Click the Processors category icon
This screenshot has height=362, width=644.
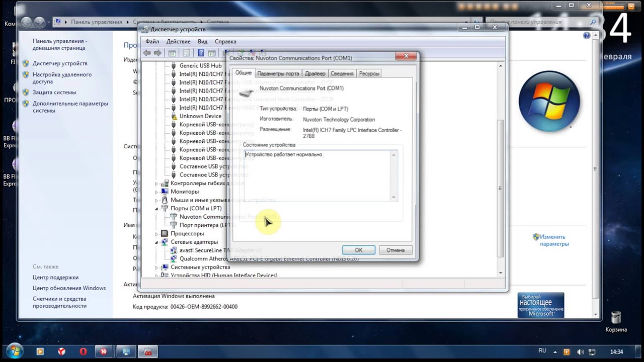click(x=165, y=234)
